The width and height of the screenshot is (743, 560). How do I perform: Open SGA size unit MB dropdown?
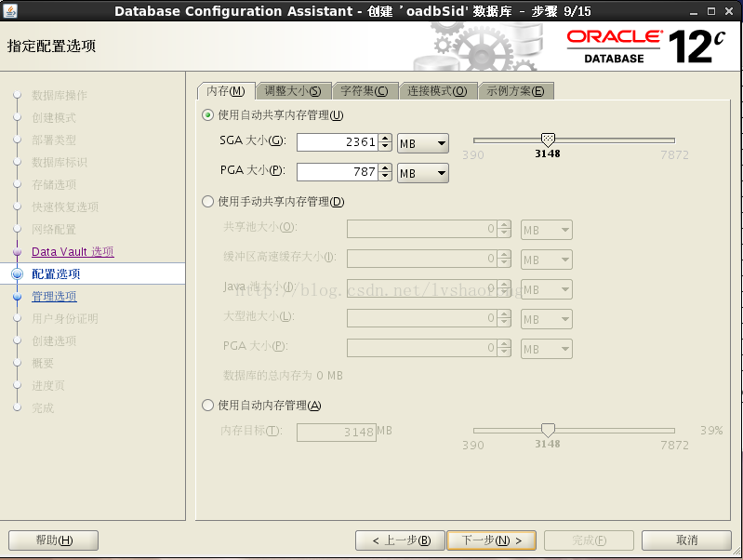click(423, 142)
